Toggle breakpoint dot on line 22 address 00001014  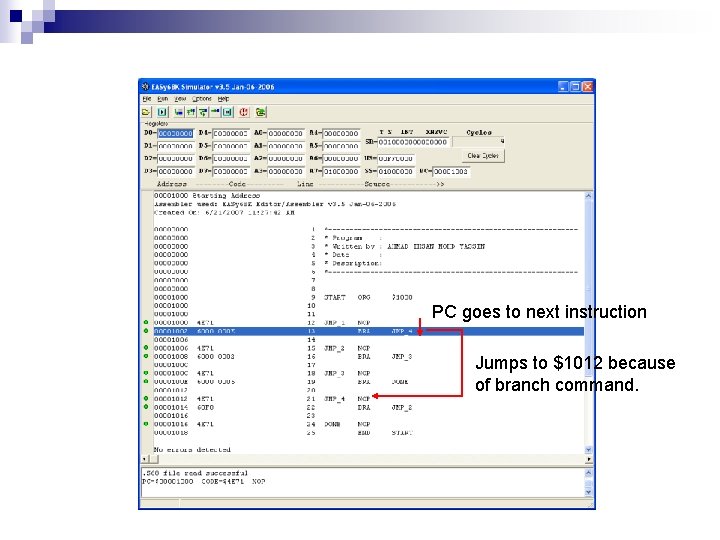146,406
